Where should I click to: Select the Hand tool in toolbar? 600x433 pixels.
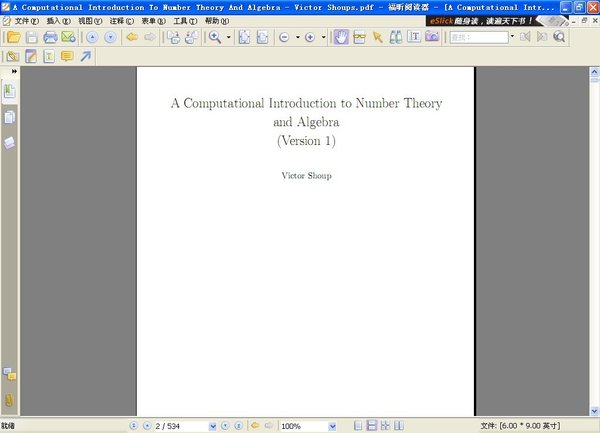coord(341,37)
